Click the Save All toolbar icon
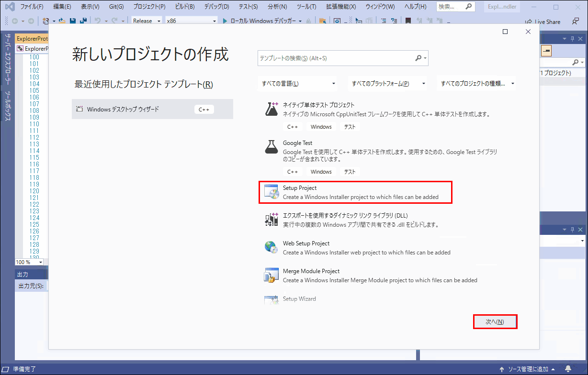 pyautogui.click(x=83, y=21)
